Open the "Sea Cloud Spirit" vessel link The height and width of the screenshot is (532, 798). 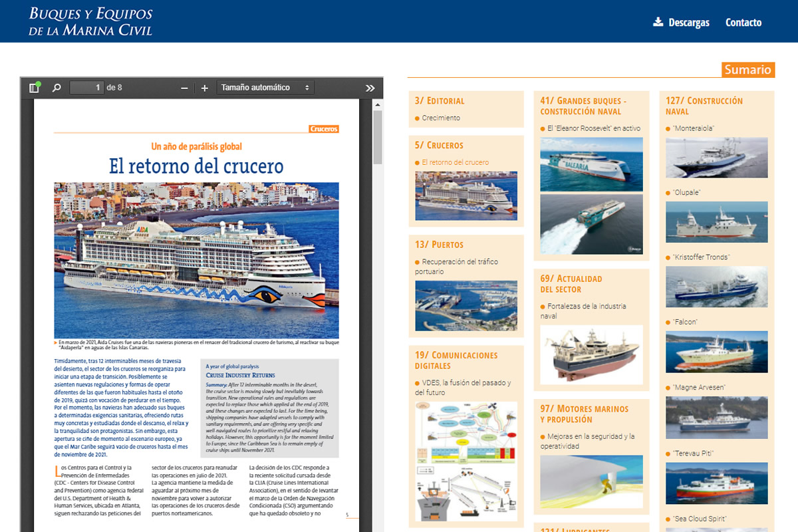700,519
